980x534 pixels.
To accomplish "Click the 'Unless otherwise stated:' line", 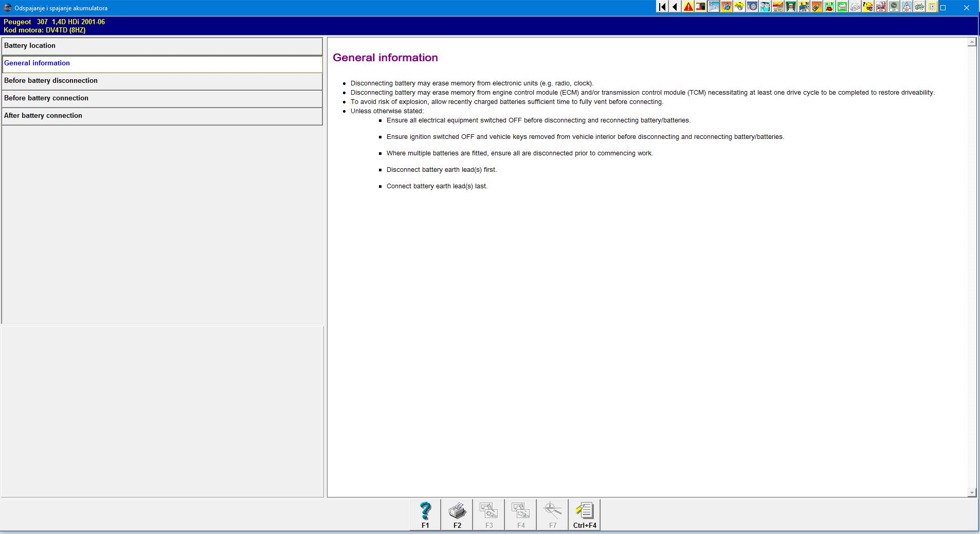I will tap(387, 111).
